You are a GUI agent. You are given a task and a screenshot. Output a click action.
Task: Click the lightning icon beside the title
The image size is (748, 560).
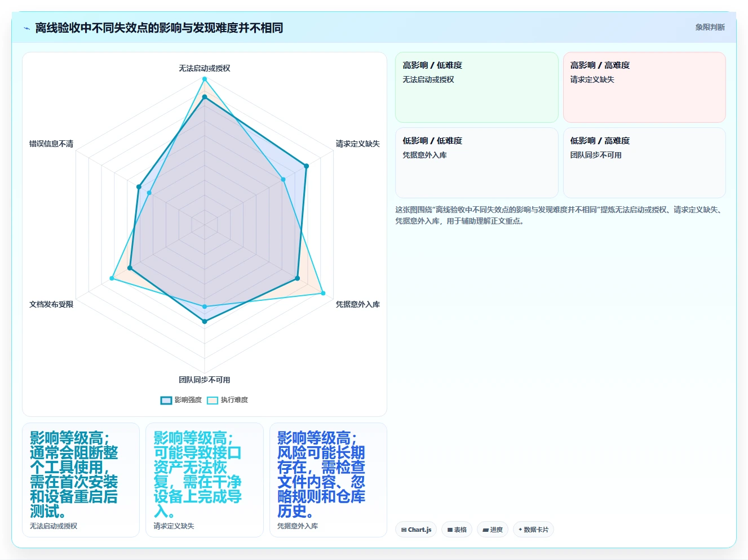click(26, 28)
